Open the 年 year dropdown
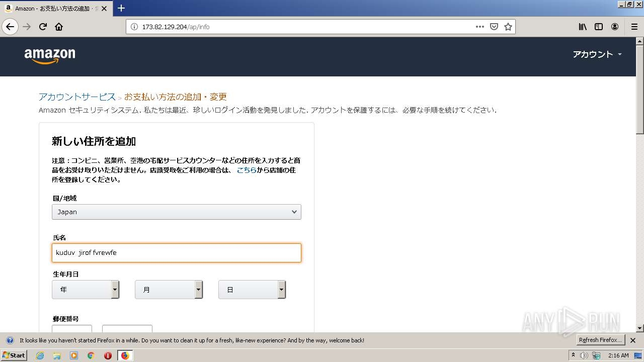 coord(86,290)
